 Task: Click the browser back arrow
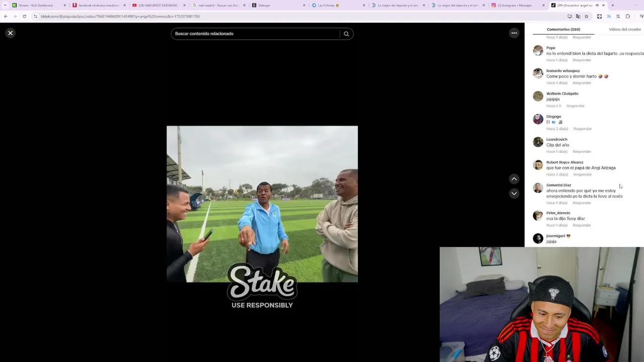[6, 16]
